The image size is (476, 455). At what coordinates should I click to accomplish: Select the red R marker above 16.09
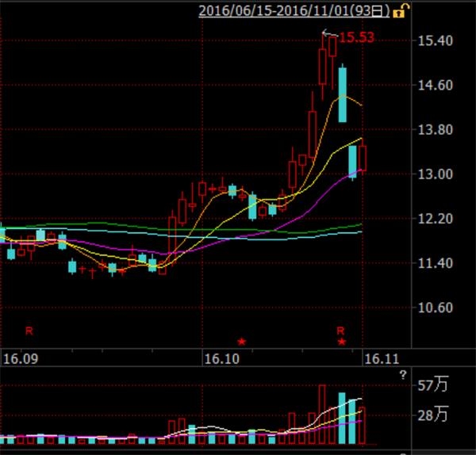[x=29, y=329]
